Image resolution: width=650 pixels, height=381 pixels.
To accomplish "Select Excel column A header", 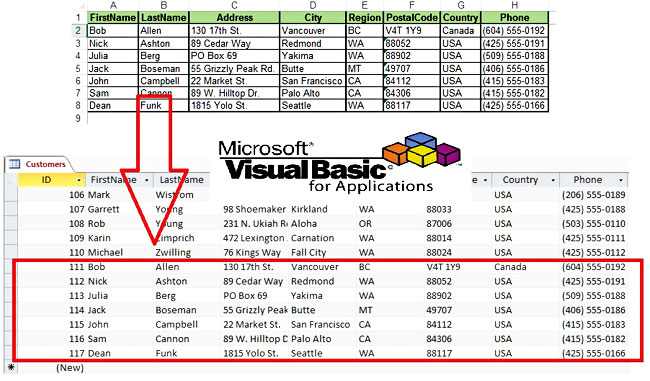I will [x=113, y=5].
